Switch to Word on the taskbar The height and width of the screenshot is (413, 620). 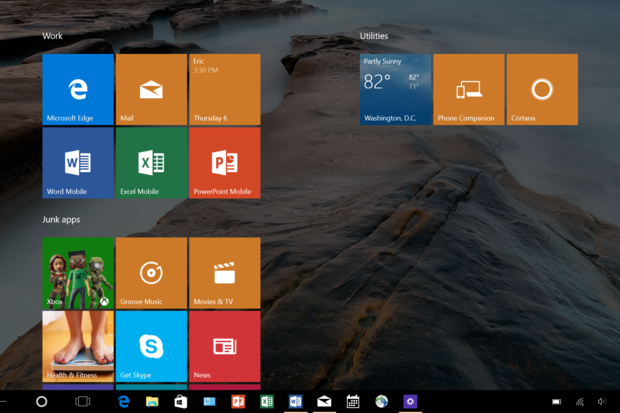click(296, 402)
